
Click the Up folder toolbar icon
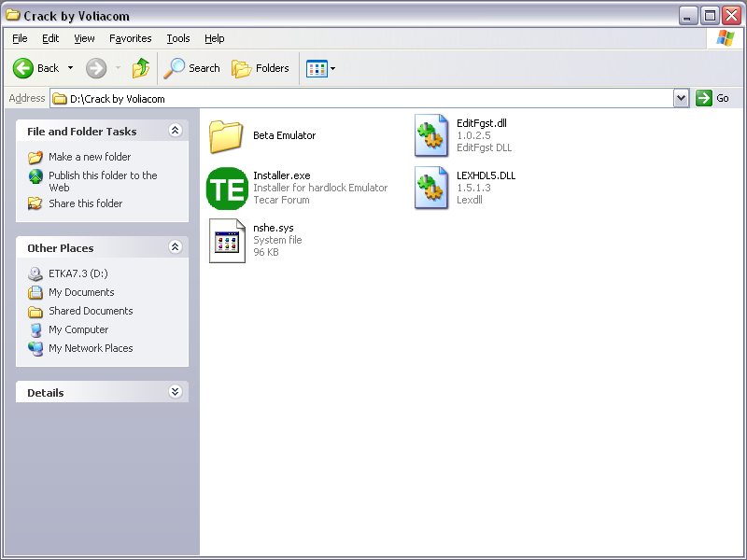tap(141, 68)
